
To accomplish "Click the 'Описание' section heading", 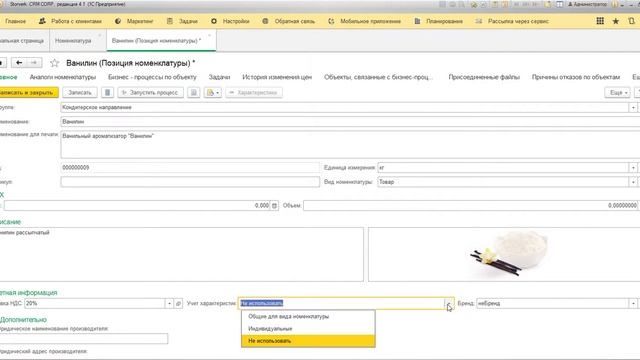I will point(10,222).
